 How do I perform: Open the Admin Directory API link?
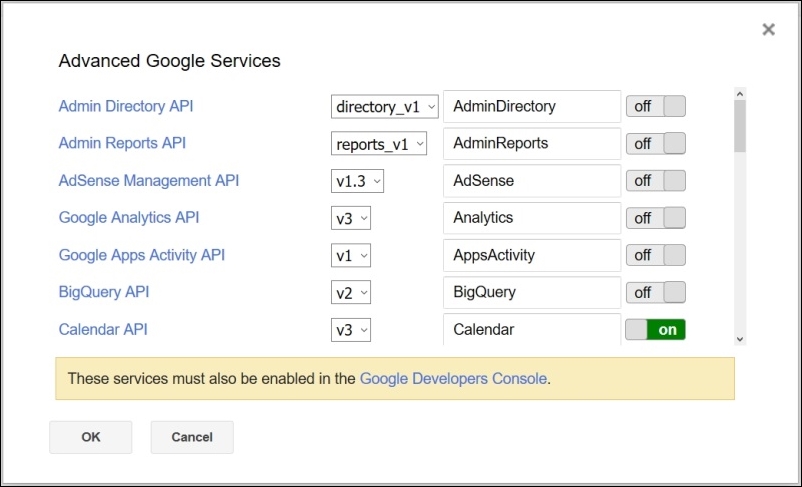coord(126,106)
